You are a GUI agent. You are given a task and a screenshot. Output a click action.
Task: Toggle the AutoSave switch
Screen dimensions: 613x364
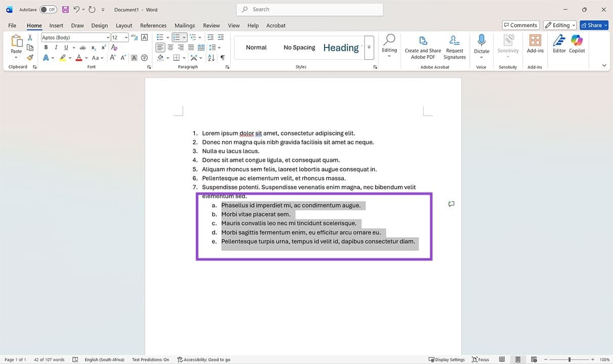[x=48, y=9]
